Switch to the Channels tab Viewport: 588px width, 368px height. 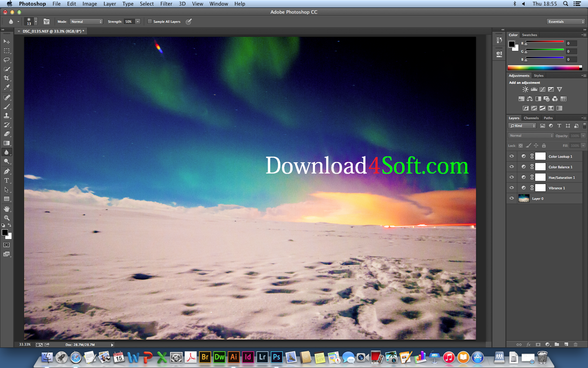pyautogui.click(x=531, y=118)
